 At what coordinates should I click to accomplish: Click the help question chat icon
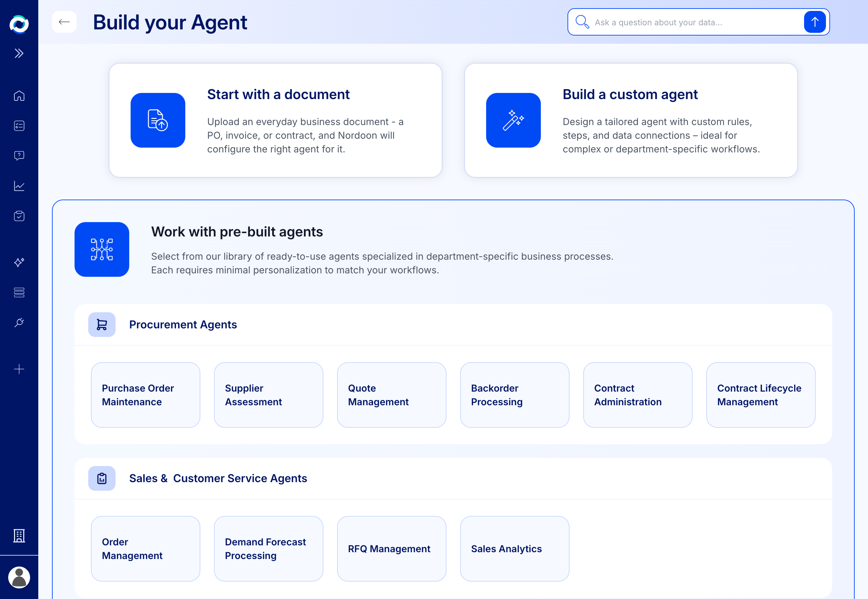(x=19, y=156)
